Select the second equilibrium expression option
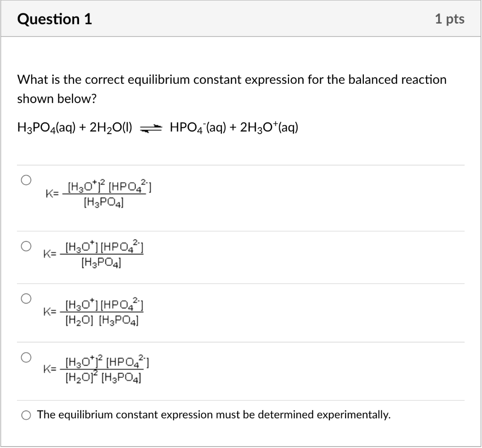 tap(26, 245)
